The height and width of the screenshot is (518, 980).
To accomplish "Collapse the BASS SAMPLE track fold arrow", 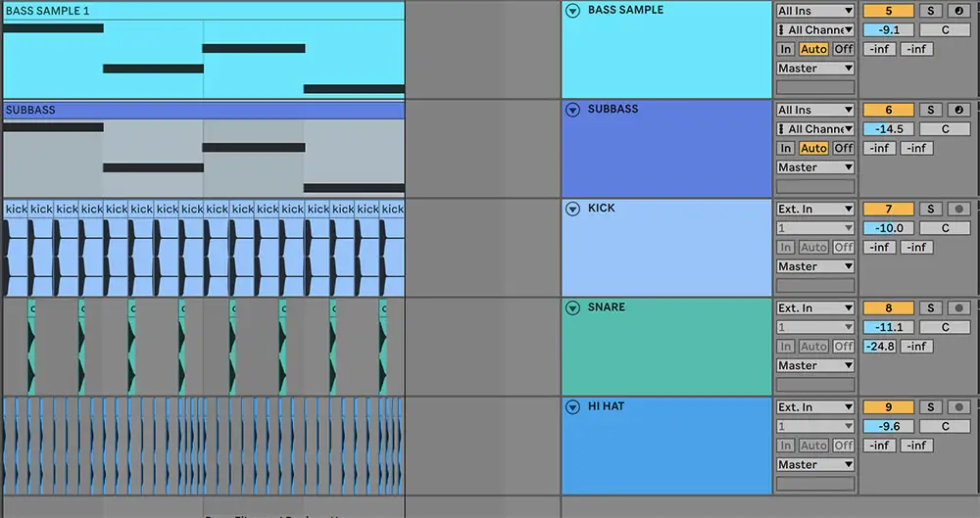I will point(573,11).
